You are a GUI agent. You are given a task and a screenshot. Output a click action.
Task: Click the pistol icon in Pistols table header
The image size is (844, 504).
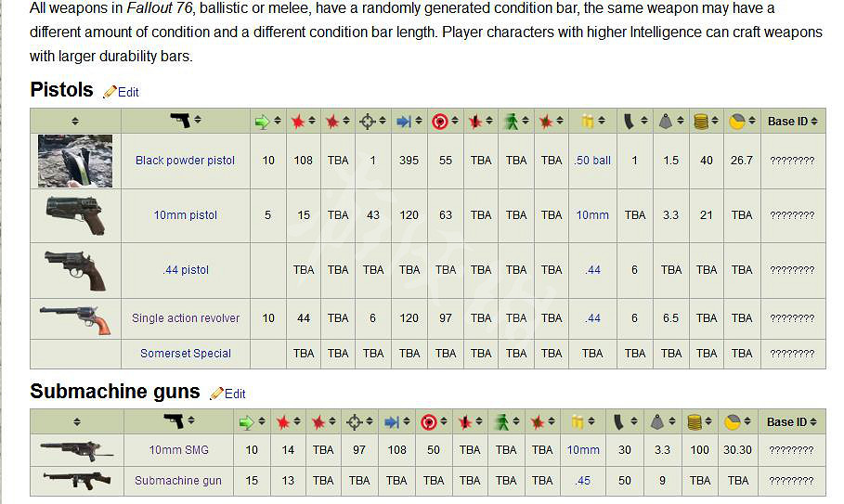(x=180, y=121)
